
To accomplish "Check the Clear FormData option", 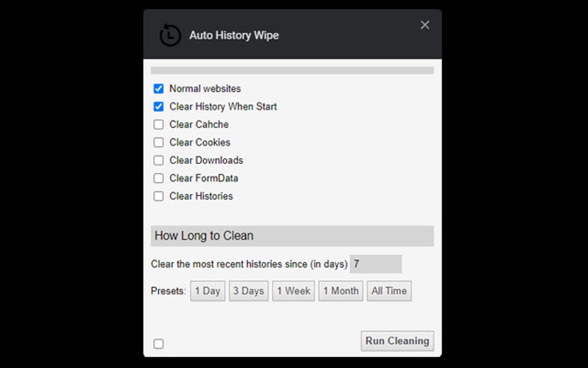I will coord(159,178).
